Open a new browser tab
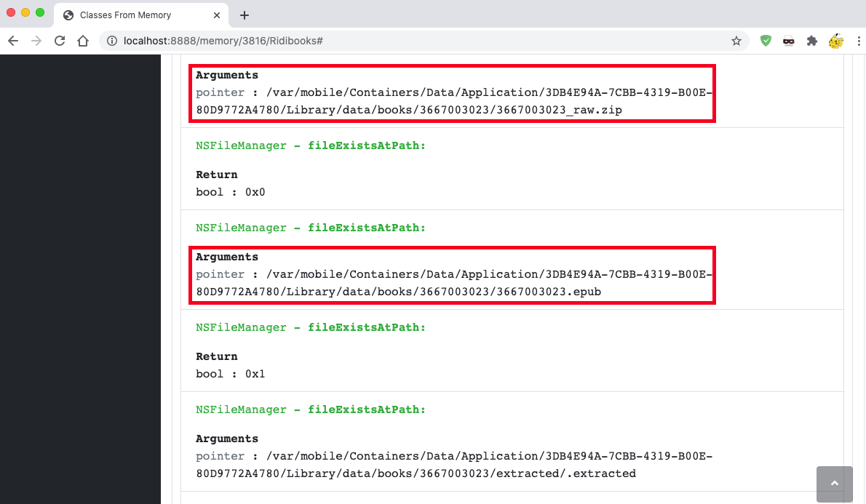This screenshot has height=504, width=866. click(x=245, y=15)
